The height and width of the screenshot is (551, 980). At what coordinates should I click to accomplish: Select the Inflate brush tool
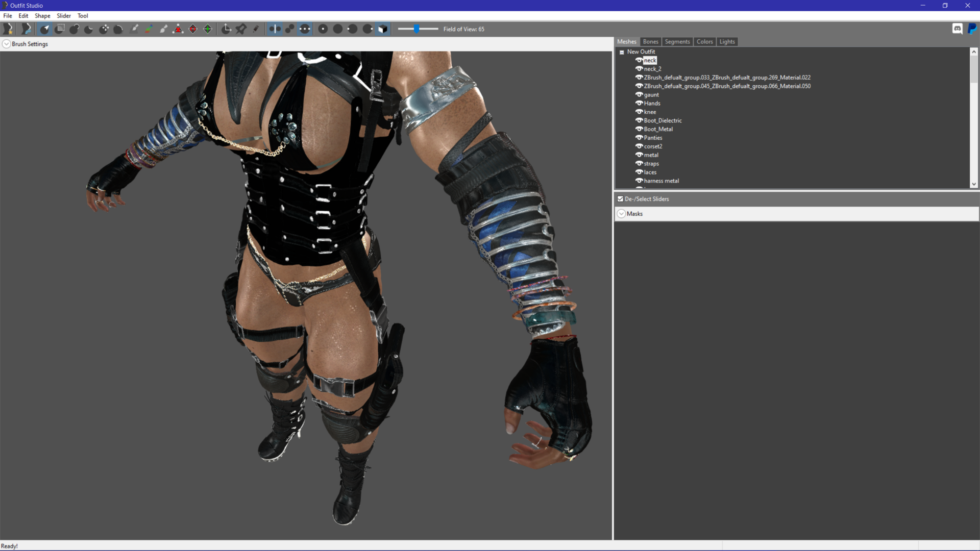click(x=75, y=29)
